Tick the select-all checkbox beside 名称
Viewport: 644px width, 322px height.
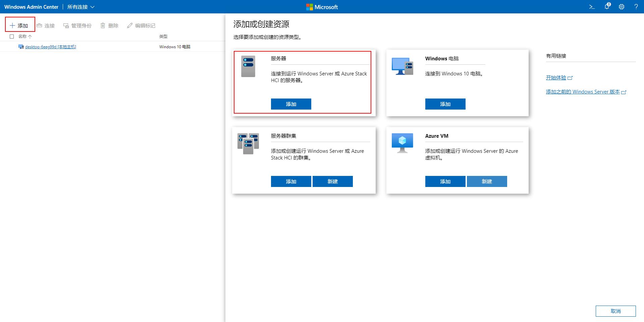tap(12, 36)
